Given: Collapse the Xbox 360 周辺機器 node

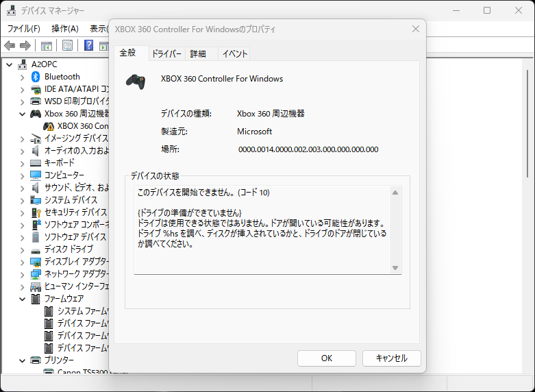Looking at the screenshot, I should [23, 114].
